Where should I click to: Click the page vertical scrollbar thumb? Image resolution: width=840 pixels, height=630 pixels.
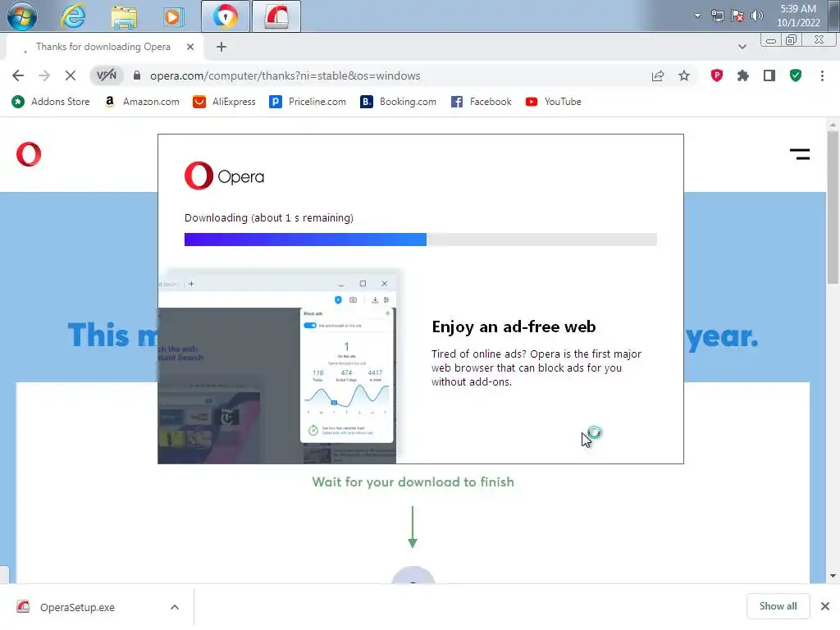click(x=833, y=208)
